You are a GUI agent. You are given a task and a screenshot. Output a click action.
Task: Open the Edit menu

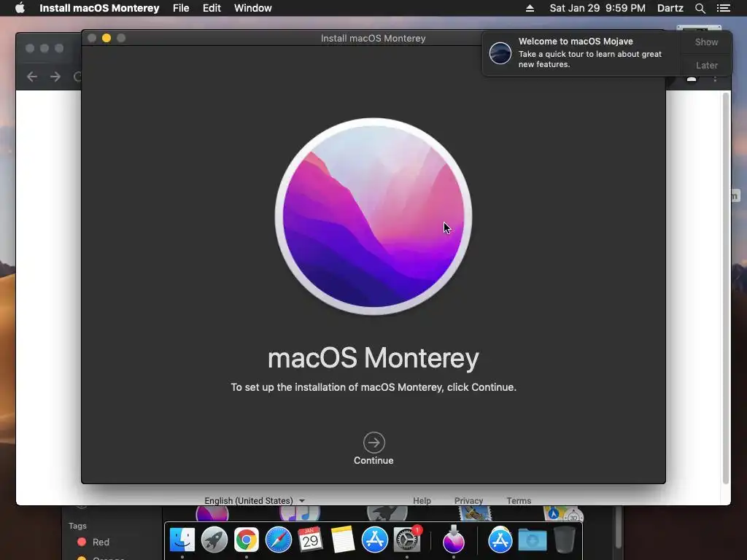click(x=212, y=8)
